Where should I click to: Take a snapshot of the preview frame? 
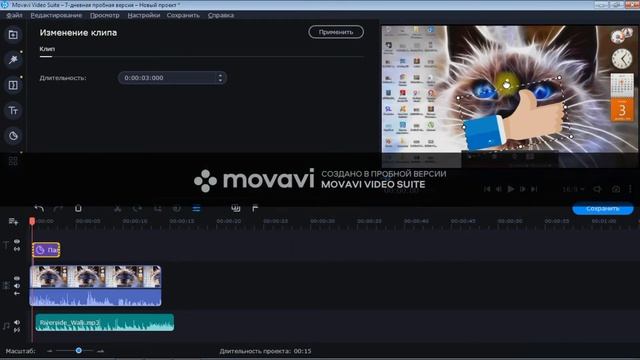coord(616,189)
